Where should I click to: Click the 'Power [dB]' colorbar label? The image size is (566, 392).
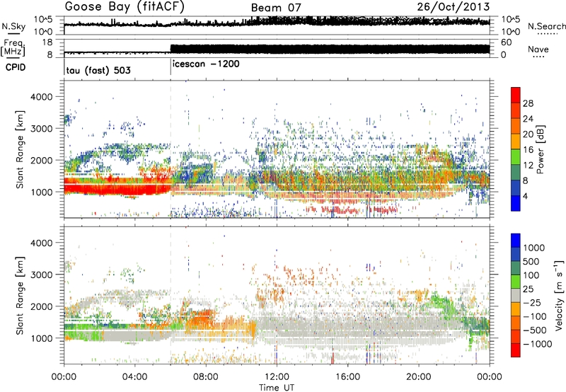pos(540,149)
